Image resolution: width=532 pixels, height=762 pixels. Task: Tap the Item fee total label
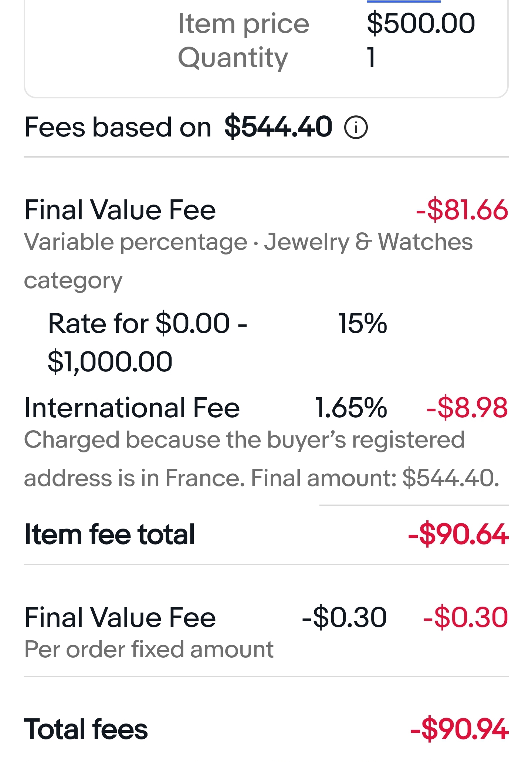click(x=109, y=535)
